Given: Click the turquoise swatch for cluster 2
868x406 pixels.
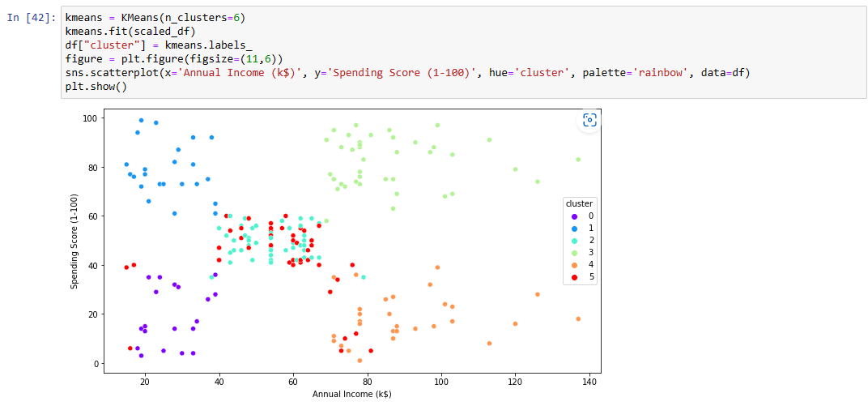Looking at the screenshot, I should [x=573, y=241].
